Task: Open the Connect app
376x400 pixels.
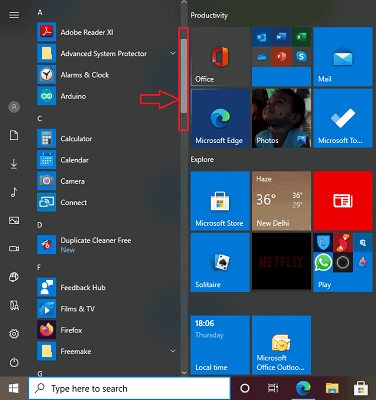Action: [x=107, y=202]
